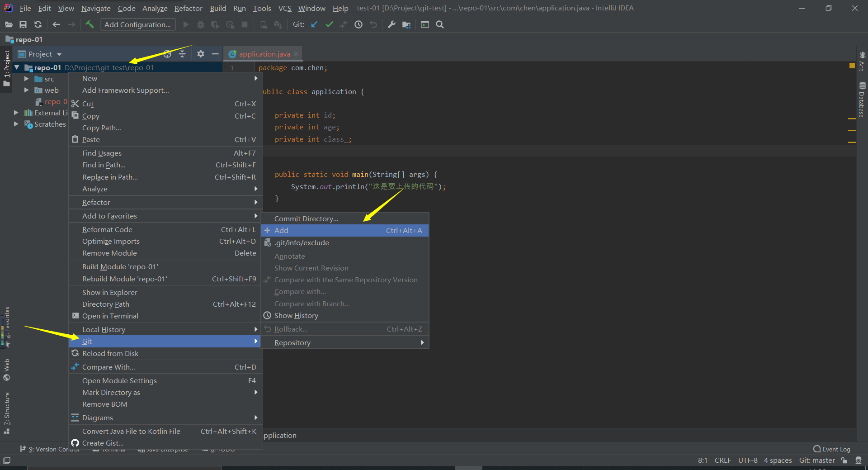Hide the Project tool window

[215, 54]
